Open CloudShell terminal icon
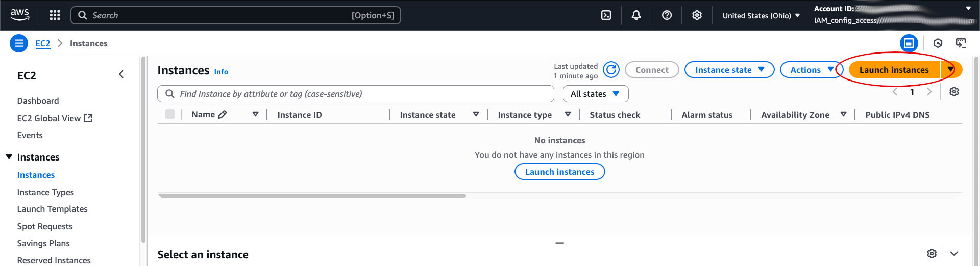The width and height of the screenshot is (980, 266). pyautogui.click(x=606, y=15)
